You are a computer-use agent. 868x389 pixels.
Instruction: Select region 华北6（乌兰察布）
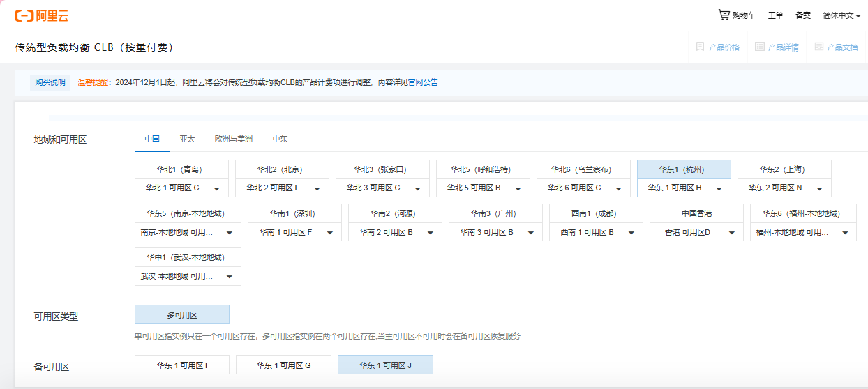(x=584, y=169)
